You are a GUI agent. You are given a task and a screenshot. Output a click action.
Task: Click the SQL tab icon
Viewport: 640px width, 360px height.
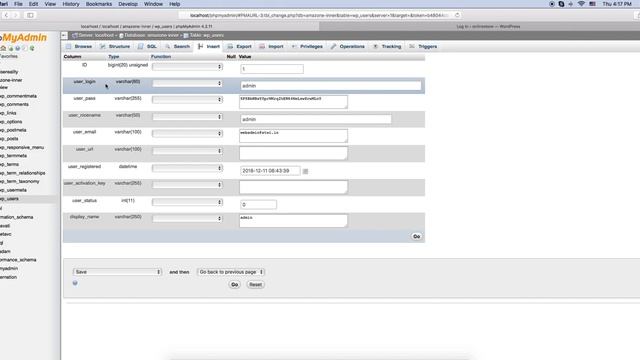[x=140, y=47]
